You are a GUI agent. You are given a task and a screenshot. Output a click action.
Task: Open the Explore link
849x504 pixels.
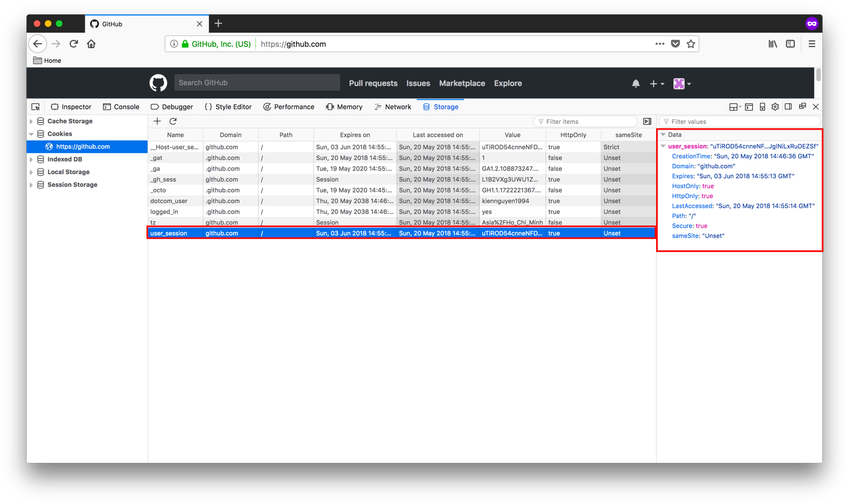click(x=508, y=83)
